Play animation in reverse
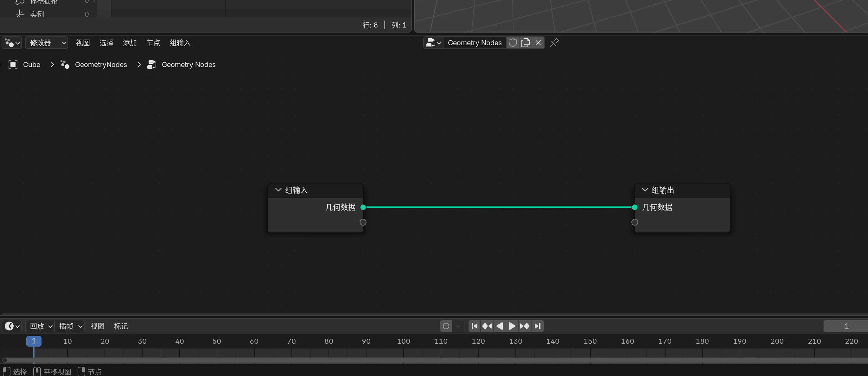868x376 pixels. coord(500,326)
